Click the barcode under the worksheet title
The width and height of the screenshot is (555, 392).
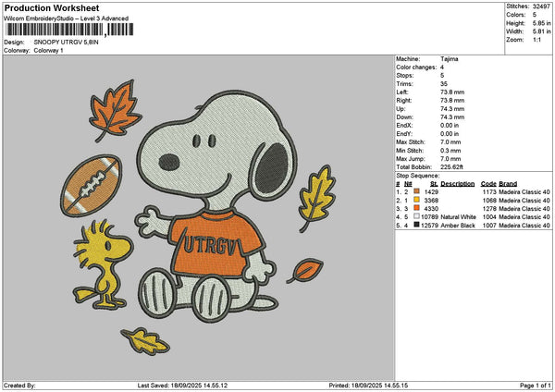(x=69, y=30)
